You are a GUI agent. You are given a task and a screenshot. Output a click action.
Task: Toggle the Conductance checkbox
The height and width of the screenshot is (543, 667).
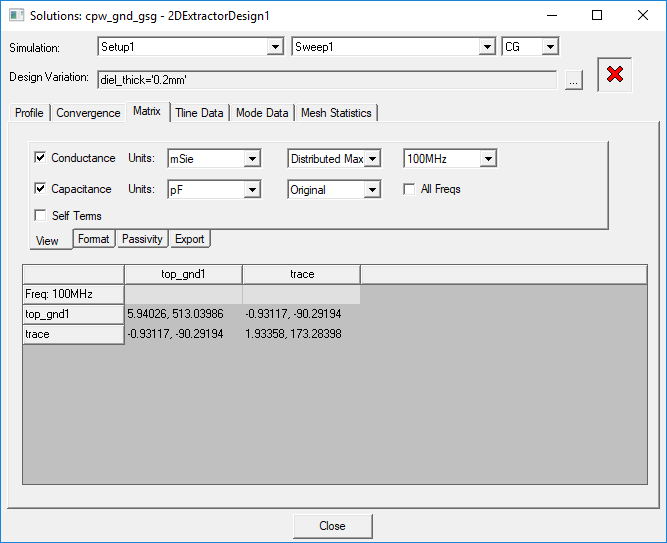(x=40, y=158)
